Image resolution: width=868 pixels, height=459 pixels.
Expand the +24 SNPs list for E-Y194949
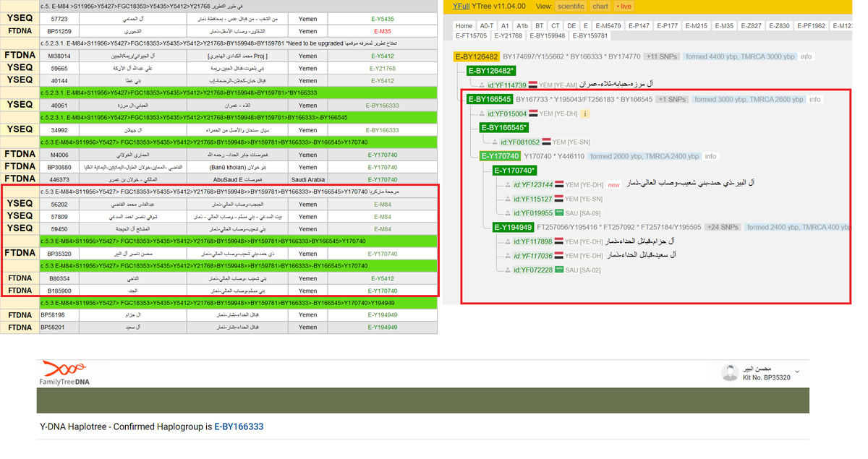pyautogui.click(x=723, y=227)
